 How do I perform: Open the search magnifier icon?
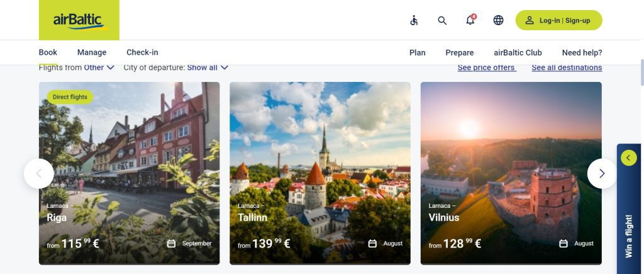tap(442, 20)
